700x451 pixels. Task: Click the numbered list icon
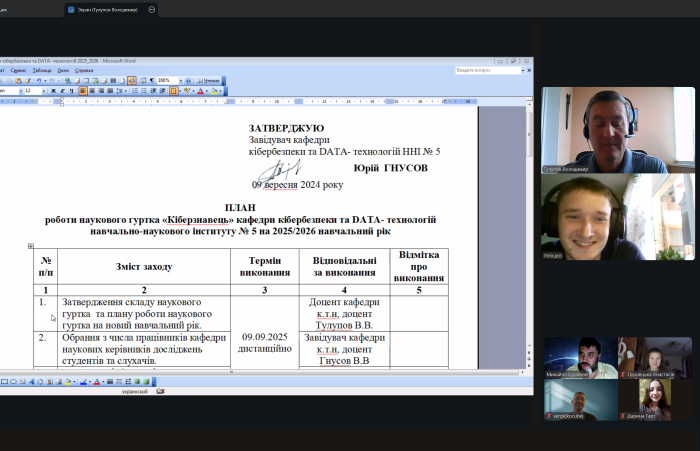[x=134, y=91]
